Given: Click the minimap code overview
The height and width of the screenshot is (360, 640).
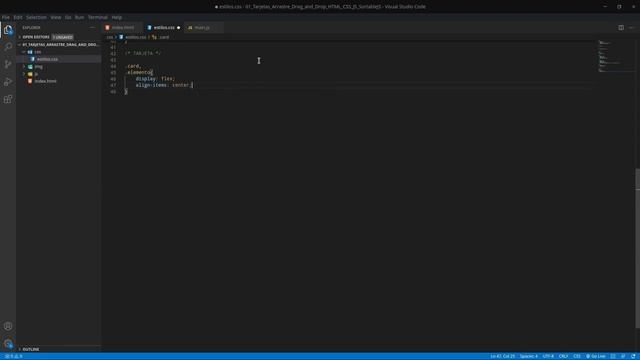Looking at the screenshot, I should pos(614,56).
